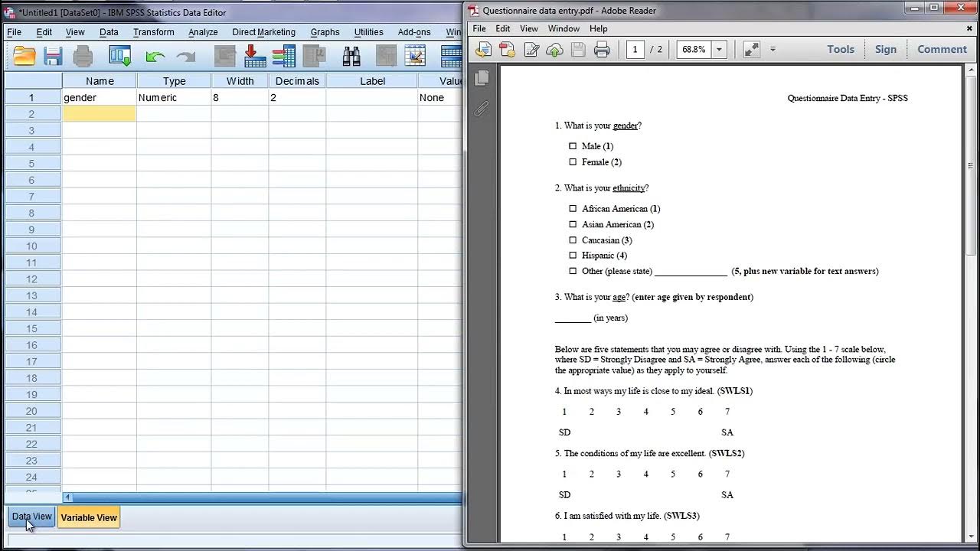This screenshot has width=980, height=551.
Task: Click the Adobe Reader vertical scrollbar thumb
Action: click(x=970, y=165)
